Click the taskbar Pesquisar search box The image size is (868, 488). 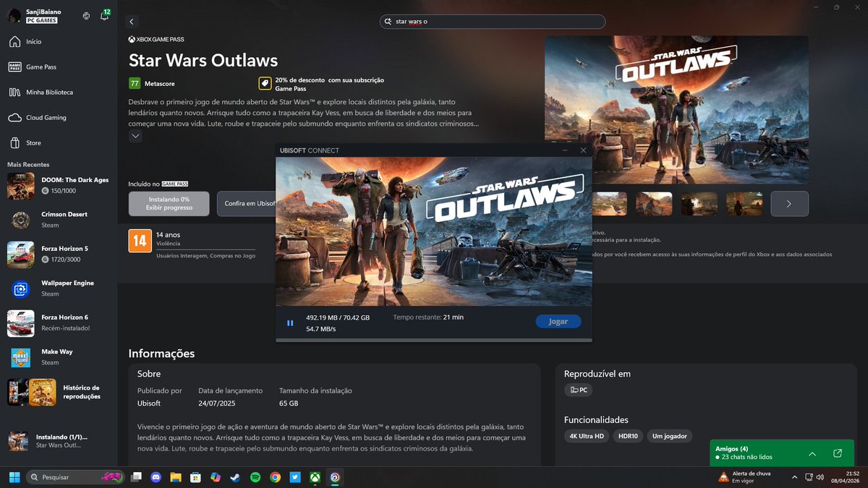75,477
